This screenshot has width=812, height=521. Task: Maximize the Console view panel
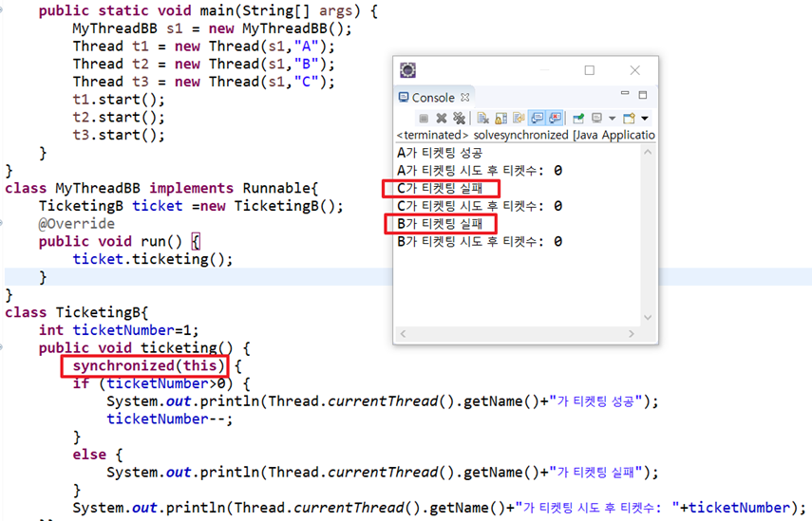pos(643,95)
